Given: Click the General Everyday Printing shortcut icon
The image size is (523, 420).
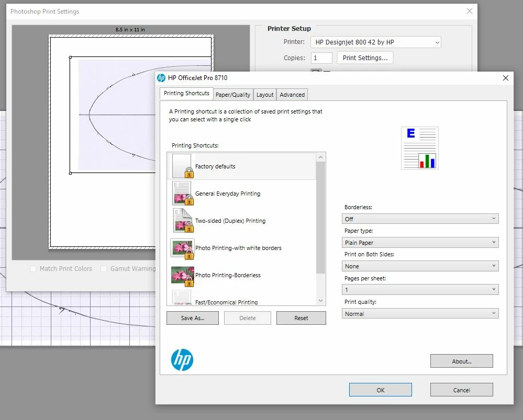Looking at the screenshot, I should pos(183,194).
